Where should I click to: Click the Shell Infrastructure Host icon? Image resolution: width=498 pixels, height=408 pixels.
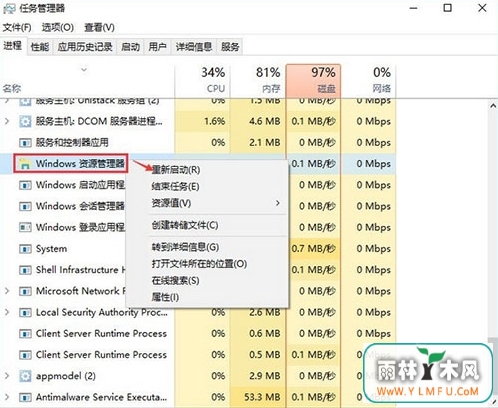point(25,270)
